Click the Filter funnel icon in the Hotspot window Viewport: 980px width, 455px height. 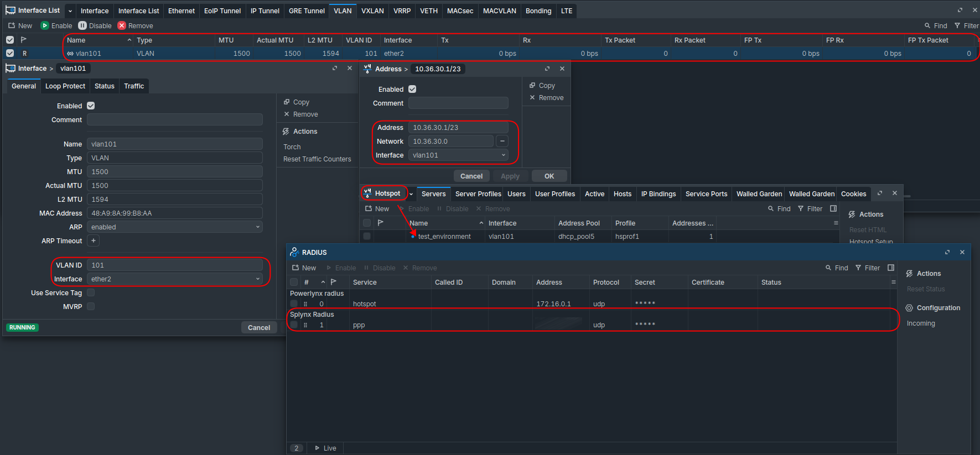click(x=801, y=209)
